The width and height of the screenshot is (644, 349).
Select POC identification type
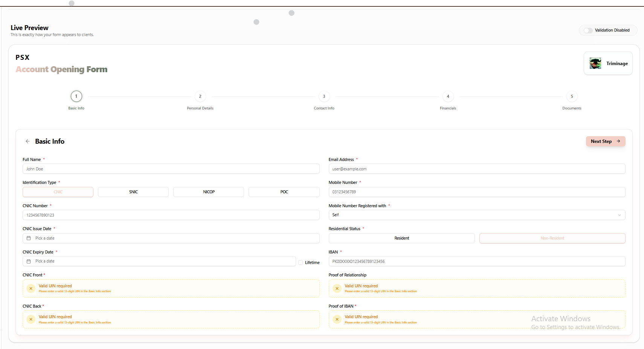284,192
